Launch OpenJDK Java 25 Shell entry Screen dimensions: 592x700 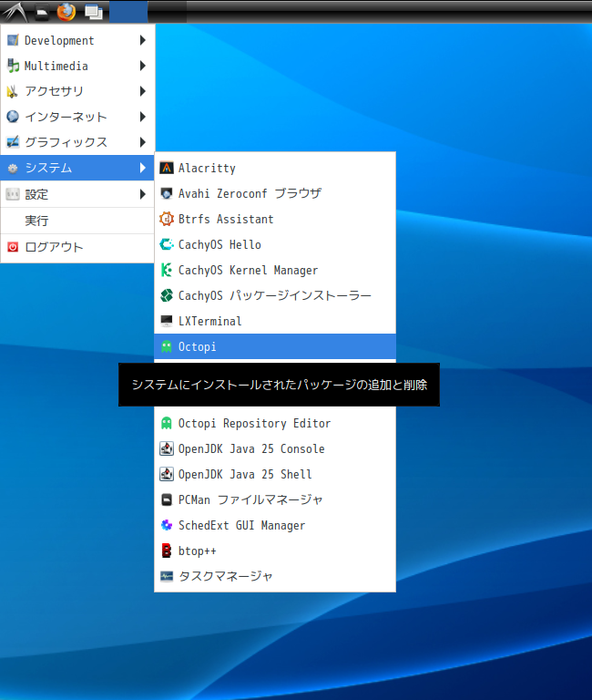pos(275,474)
